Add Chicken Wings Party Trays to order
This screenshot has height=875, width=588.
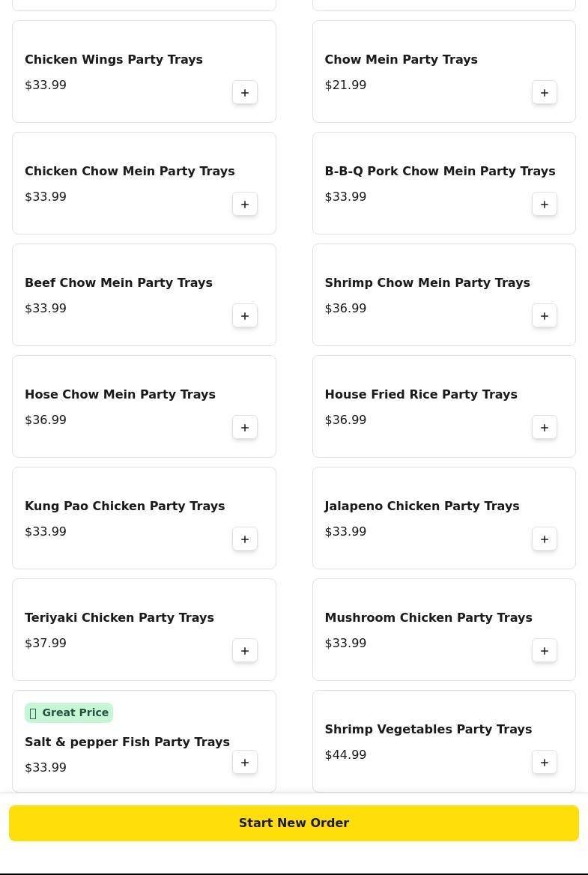click(x=245, y=93)
